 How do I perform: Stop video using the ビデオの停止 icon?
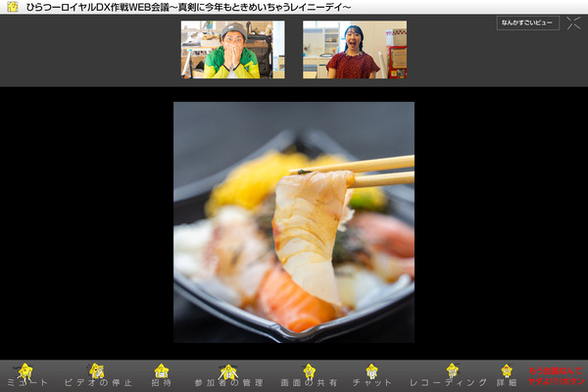pos(97,369)
